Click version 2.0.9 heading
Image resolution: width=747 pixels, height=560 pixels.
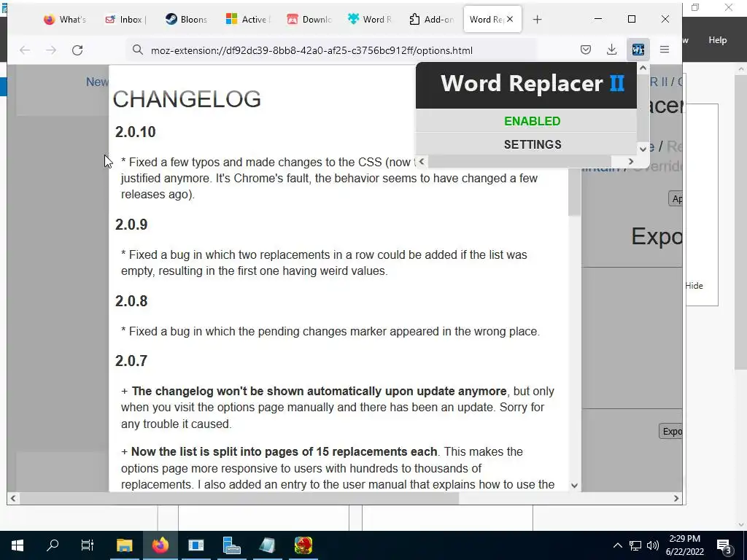pos(131,225)
